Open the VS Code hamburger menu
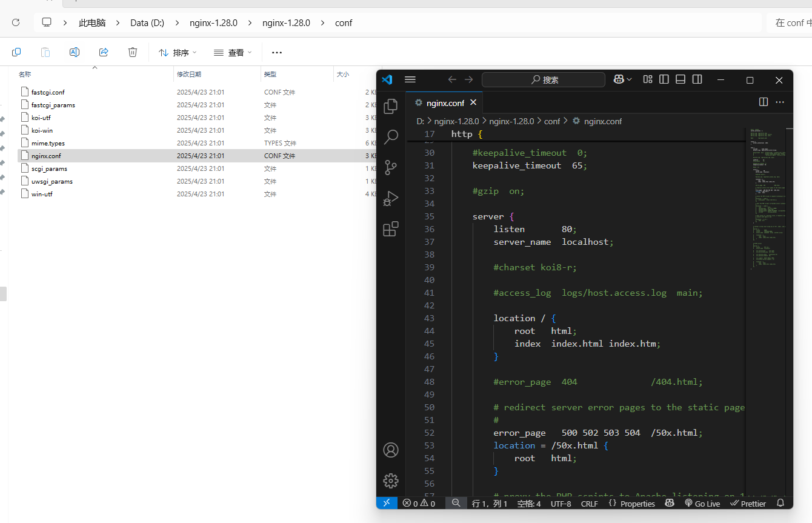Viewport: 812px width, 523px height. pos(410,79)
